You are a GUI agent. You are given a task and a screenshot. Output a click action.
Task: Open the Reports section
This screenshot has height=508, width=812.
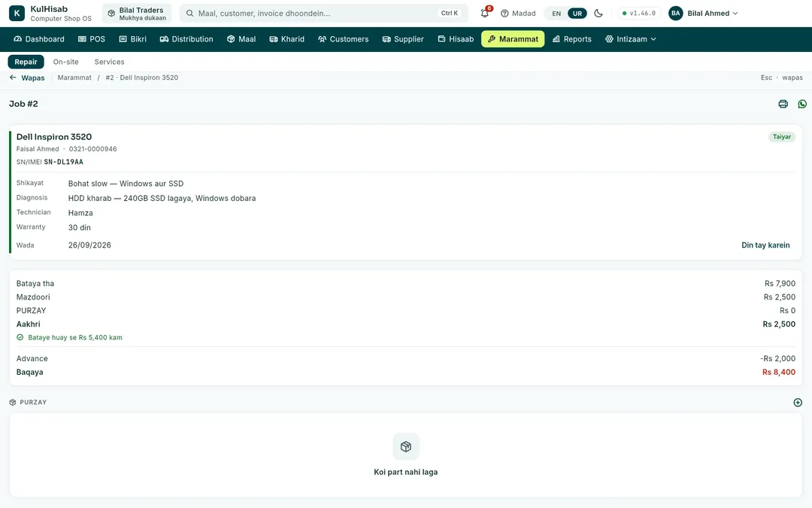click(572, 39)
